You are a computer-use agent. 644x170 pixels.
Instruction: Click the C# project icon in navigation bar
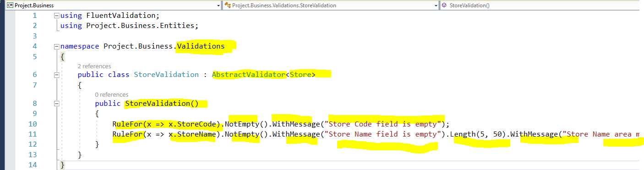(10, 5)
